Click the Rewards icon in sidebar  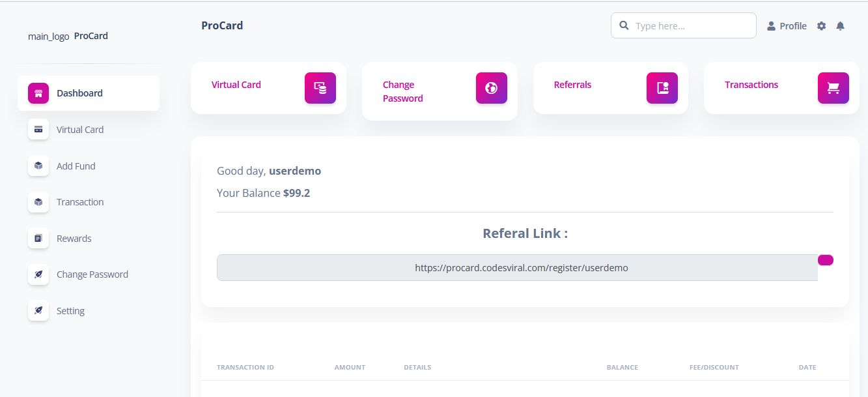[38, 239]
